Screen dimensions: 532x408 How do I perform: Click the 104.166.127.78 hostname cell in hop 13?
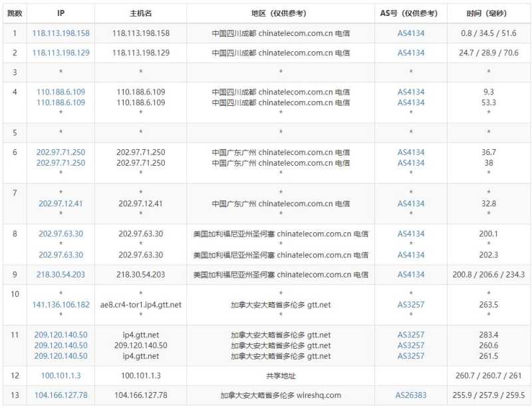click(x=141, y=395)
